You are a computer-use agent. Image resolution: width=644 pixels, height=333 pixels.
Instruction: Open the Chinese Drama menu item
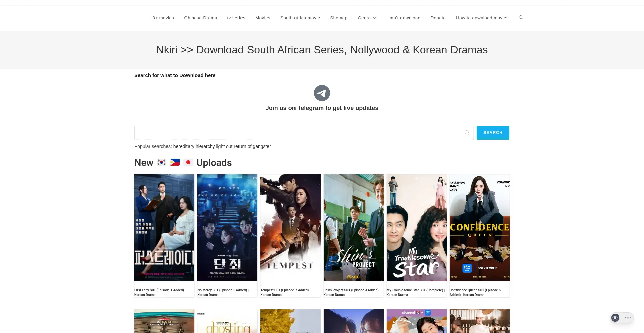point(200,18)
